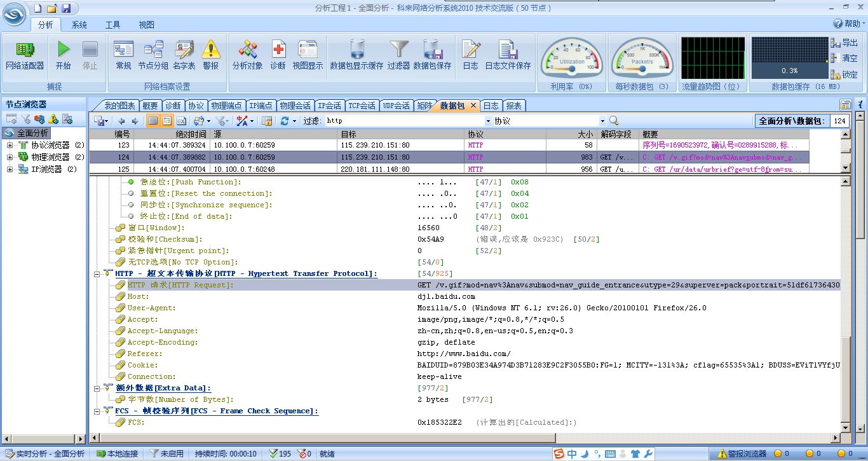Open the 系统 ribbon tab
The image size is (868, 461).
tap(79, 25)
